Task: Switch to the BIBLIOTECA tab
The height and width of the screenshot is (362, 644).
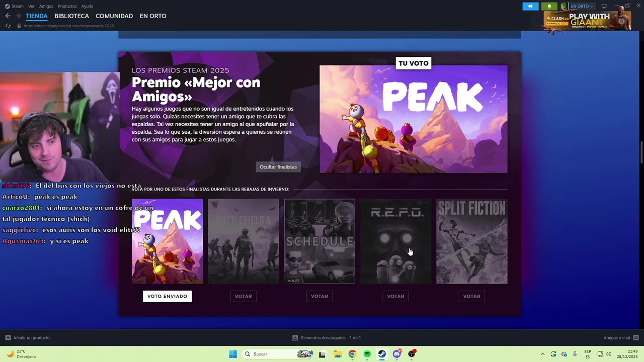Action: 71,16
